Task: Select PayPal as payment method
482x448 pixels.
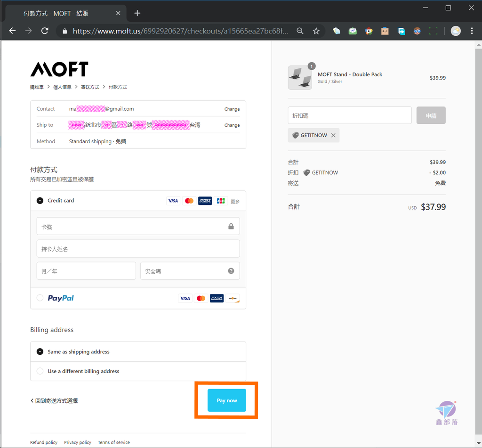Action: [40, 298]
